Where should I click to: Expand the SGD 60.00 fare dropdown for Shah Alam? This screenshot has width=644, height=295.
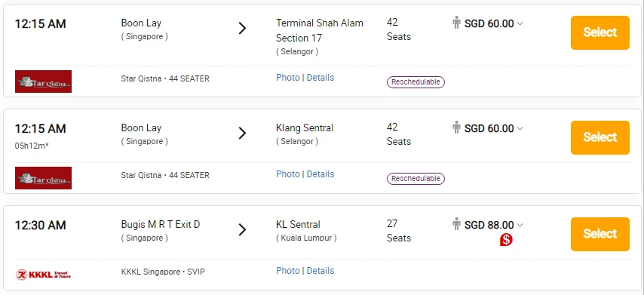pos(520,24)
